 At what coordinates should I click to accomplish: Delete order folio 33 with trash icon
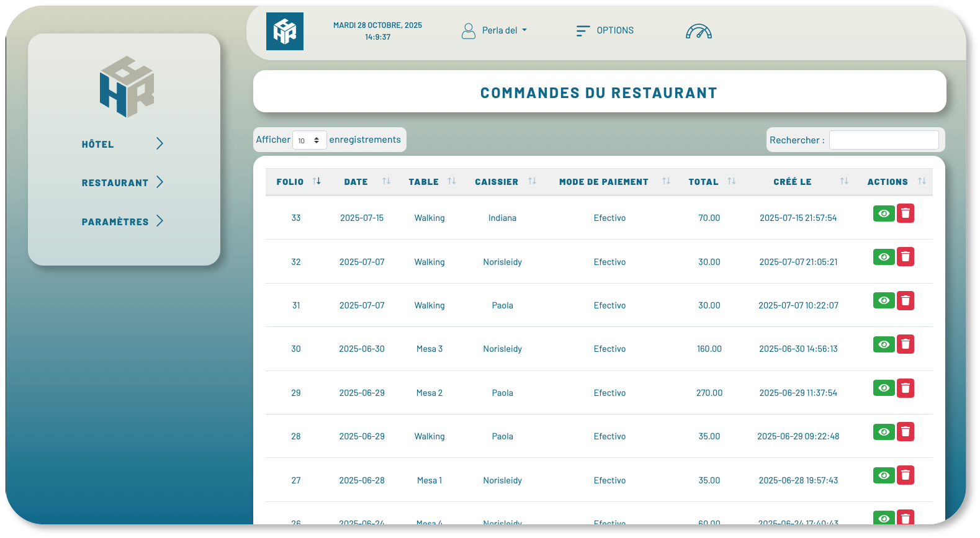point(906,213)
